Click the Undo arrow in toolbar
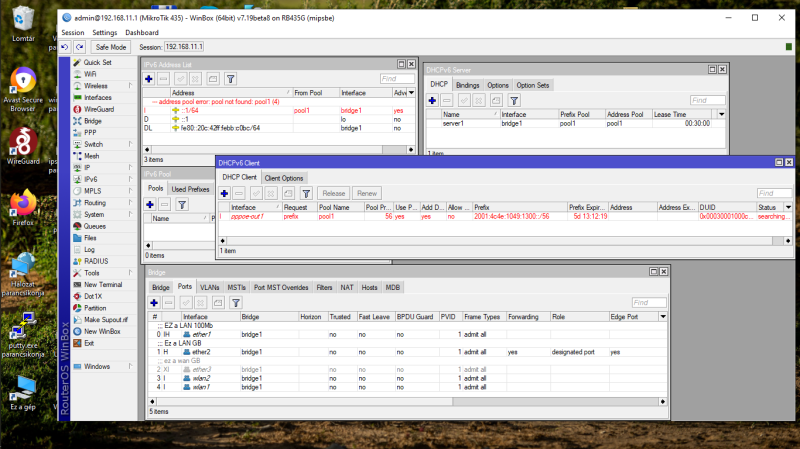This screenshot has width=800, height=449. [65, 47]
